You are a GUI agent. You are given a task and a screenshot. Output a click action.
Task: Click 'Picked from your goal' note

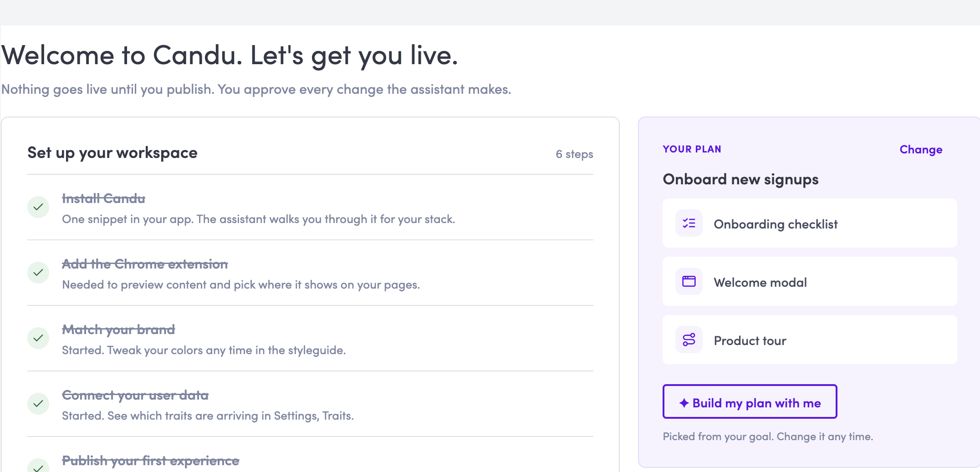coord(768,436)
